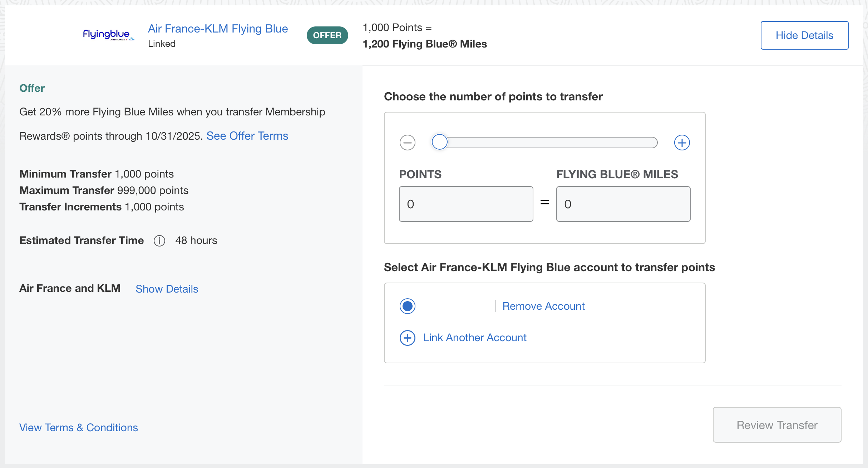
Task: Open View Terms & Conditions
Action: [78, 427]
